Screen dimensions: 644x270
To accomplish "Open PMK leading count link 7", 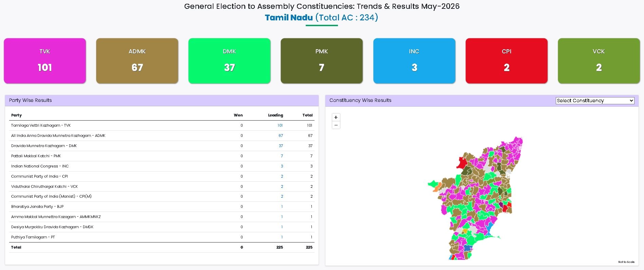I will 282,156.
